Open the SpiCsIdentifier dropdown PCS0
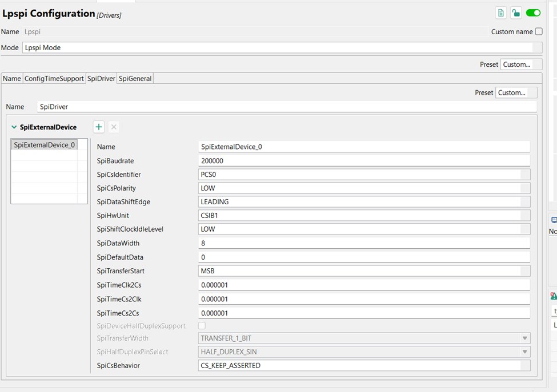This screenshot has width=557, height=392. [x=364, y=175]
